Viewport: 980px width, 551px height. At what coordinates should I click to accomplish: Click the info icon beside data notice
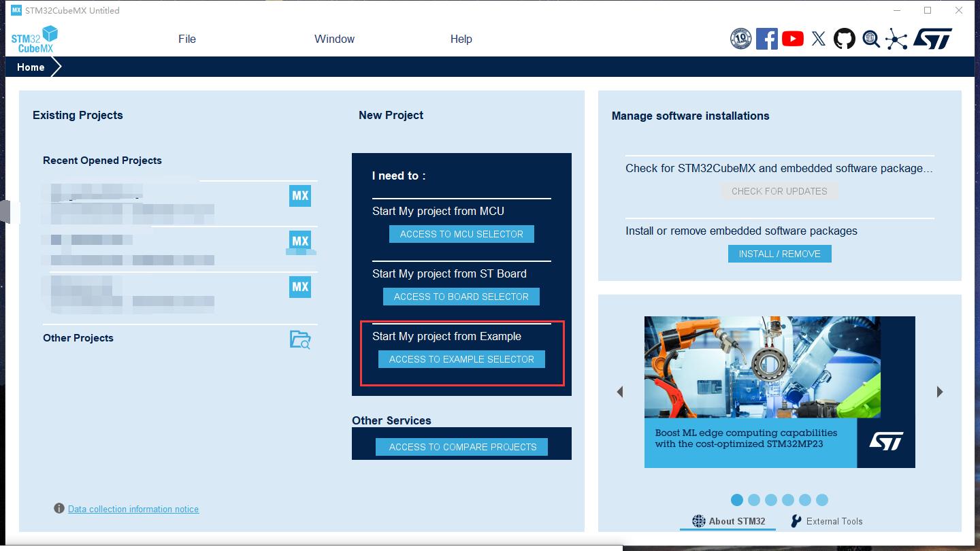point(59,509)
